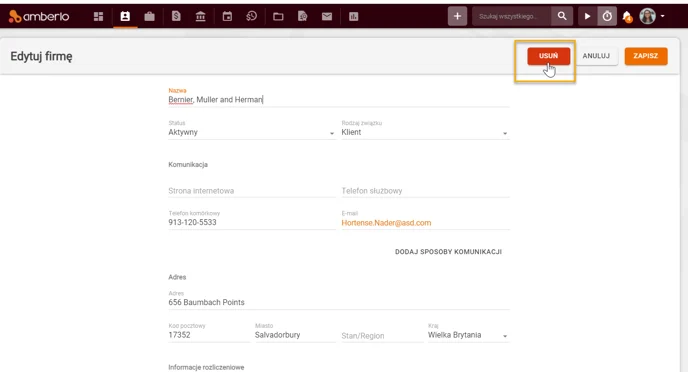Click the search magnifier icon
This screenshot has height=372, width=688.
coord(562,16)
